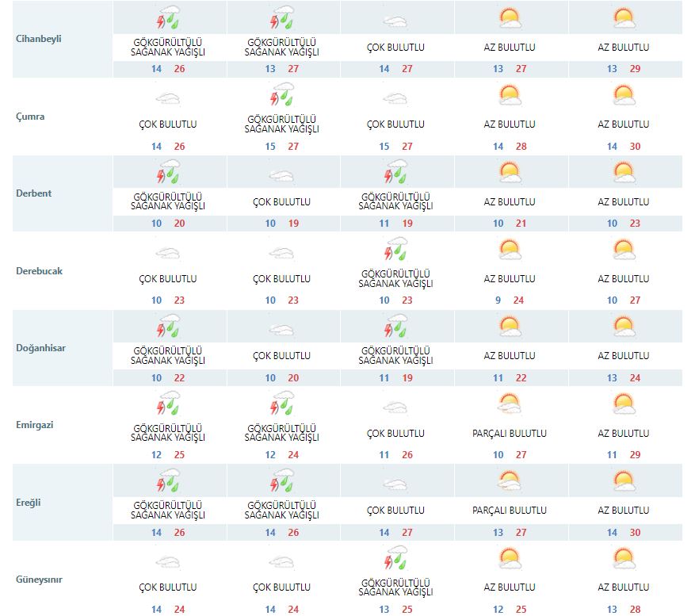
Task: Click Emirgazi's overcast cloud icon
Action: pos(396,407)
